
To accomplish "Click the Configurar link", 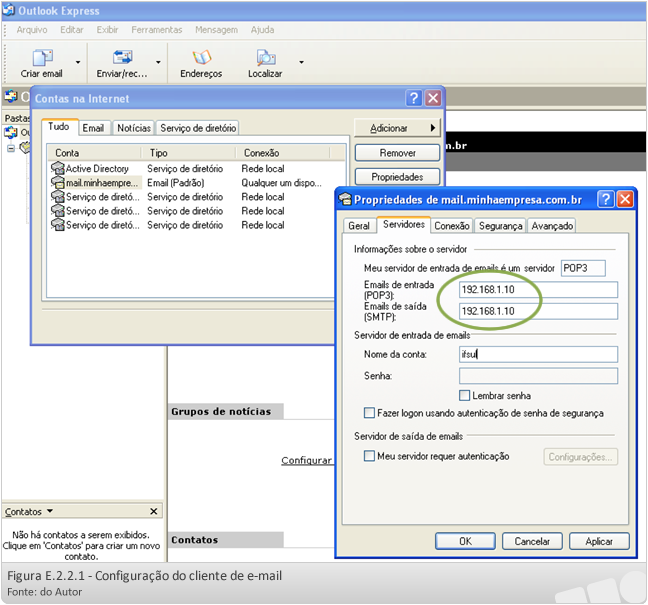I will point(306,460).
